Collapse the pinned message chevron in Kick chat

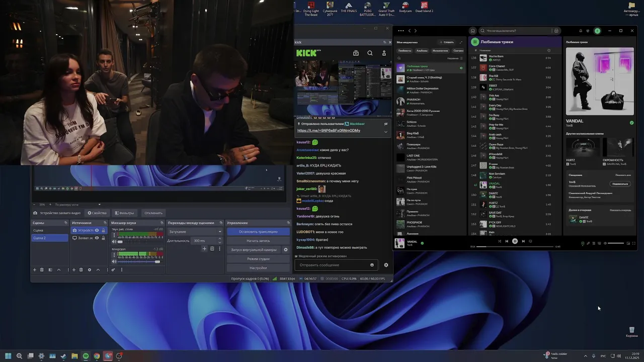pos(386,132)
